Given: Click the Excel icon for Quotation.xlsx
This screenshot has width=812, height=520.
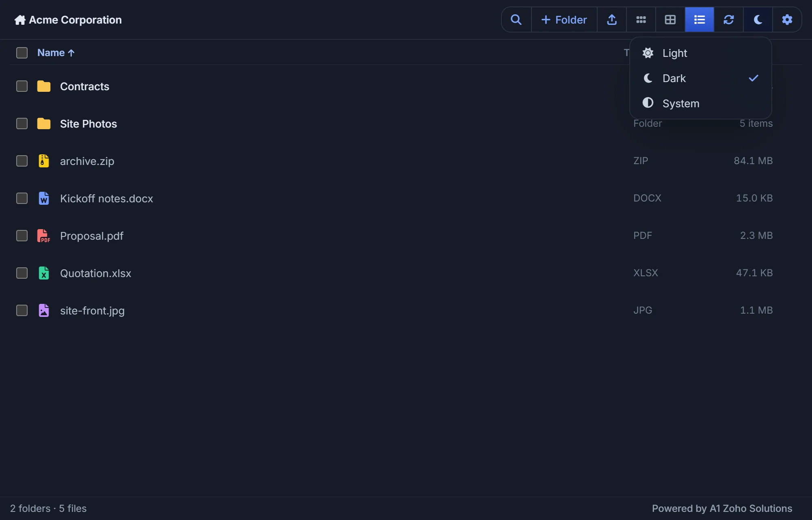Looking at the screenshot, I should tap(44, 273).
